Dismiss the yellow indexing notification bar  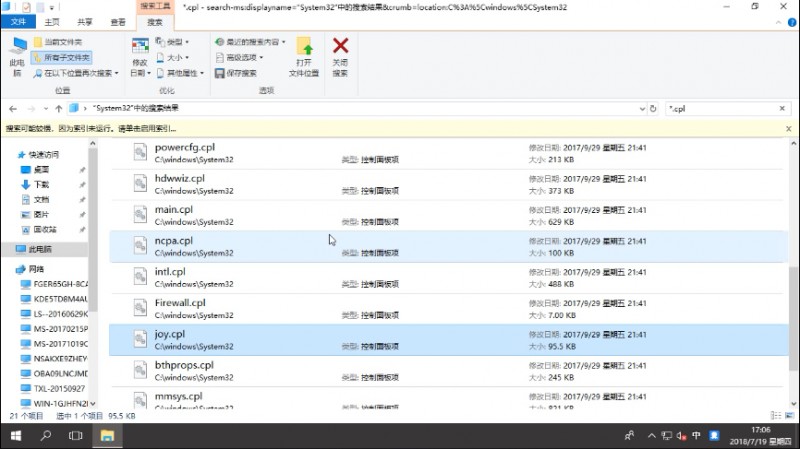point(789,129)
